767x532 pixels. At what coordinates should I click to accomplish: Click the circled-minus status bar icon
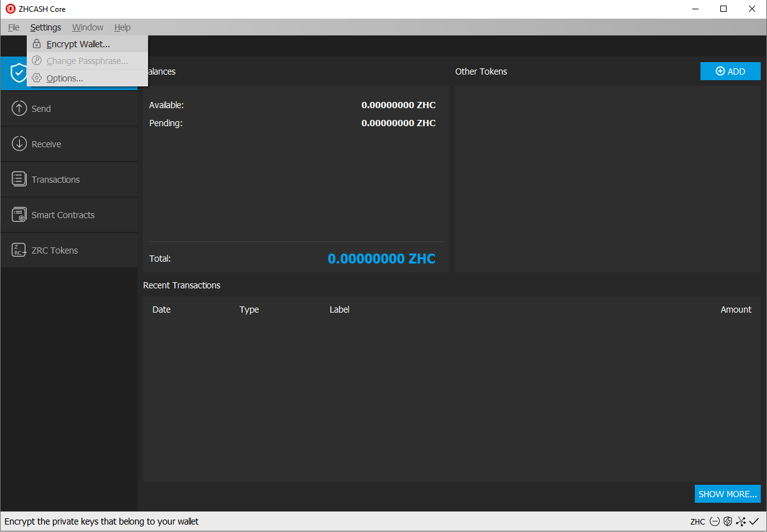(x=715, y=521)
